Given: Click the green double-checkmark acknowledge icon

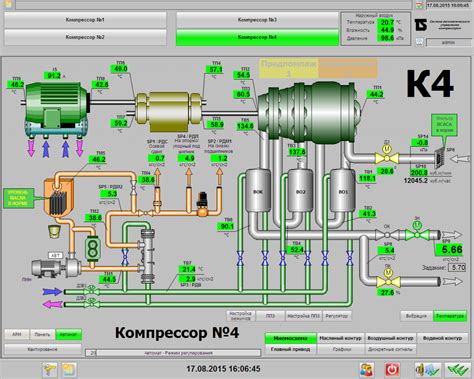Looking at the screenshot, I should (x=458, y=369).
